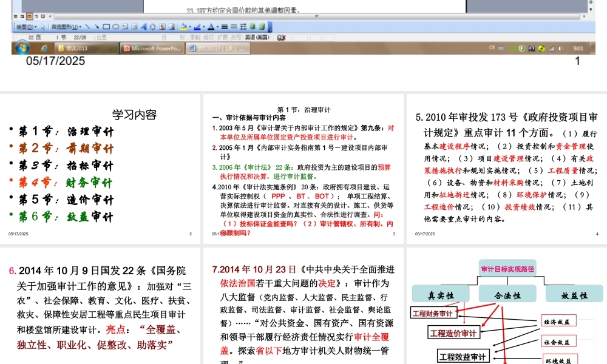The width and height of the screenshot is (607, 364).
Task: Click the network signal tray icon
Action: (x=551, y=49)
